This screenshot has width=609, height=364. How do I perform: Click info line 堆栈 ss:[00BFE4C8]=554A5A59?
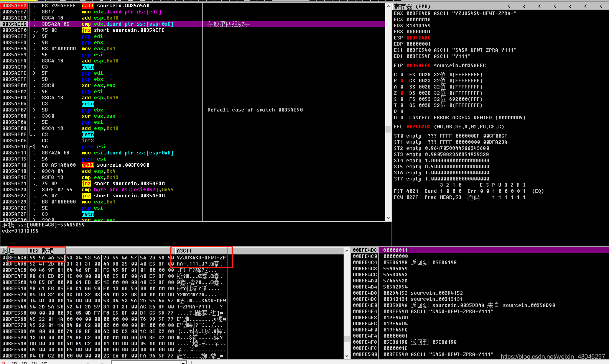[43, 225]
